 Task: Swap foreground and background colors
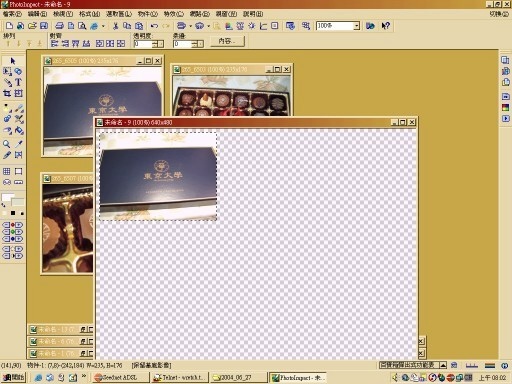(3, 206)
